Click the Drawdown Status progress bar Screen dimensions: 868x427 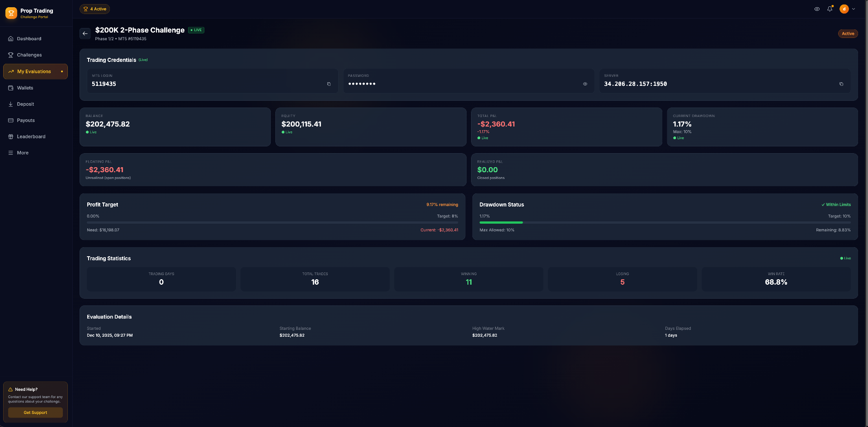click(x=665, y=222)
